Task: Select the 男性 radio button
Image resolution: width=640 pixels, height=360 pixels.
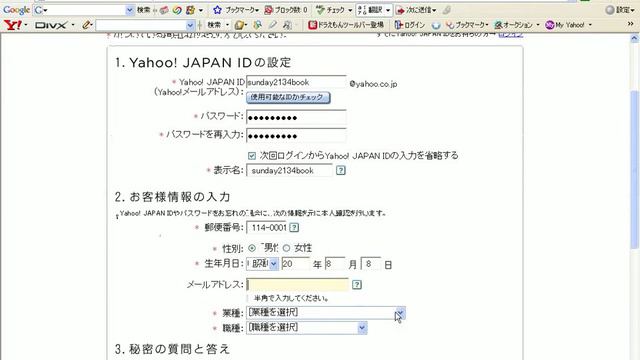Action: [x=252, y=248]
